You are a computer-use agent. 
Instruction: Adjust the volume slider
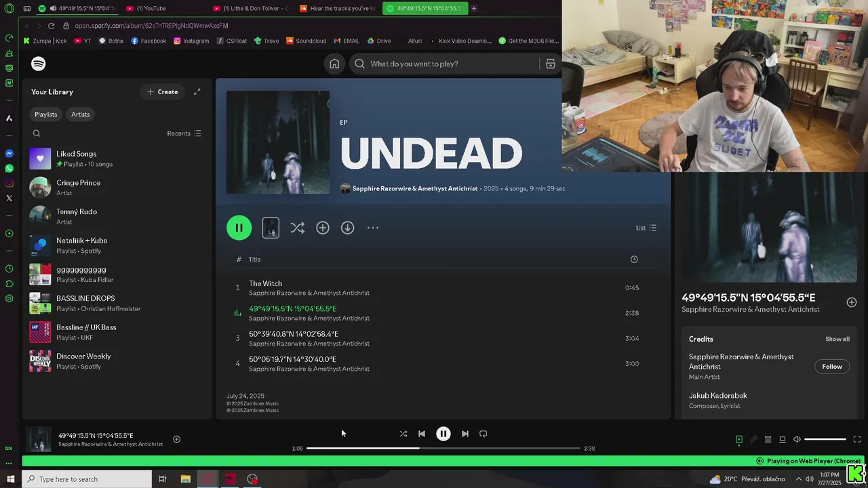click(825, 439)
